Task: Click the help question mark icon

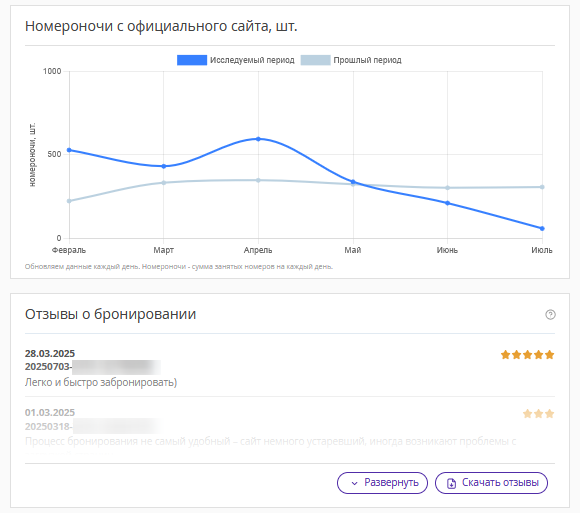Action: (550, 314)
